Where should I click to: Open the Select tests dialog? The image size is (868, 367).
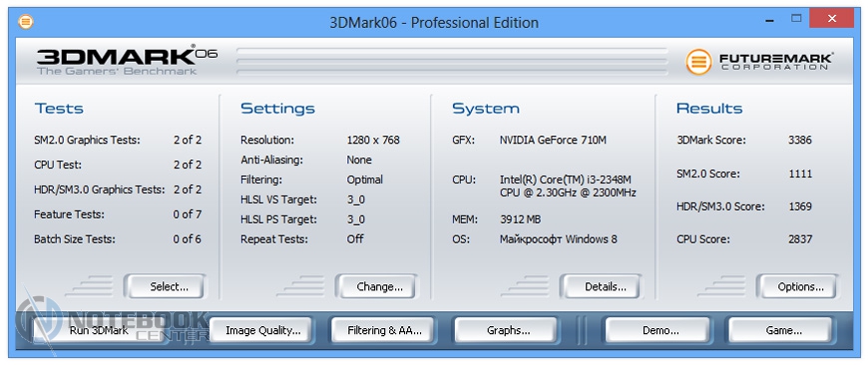(x=165, y=287)
